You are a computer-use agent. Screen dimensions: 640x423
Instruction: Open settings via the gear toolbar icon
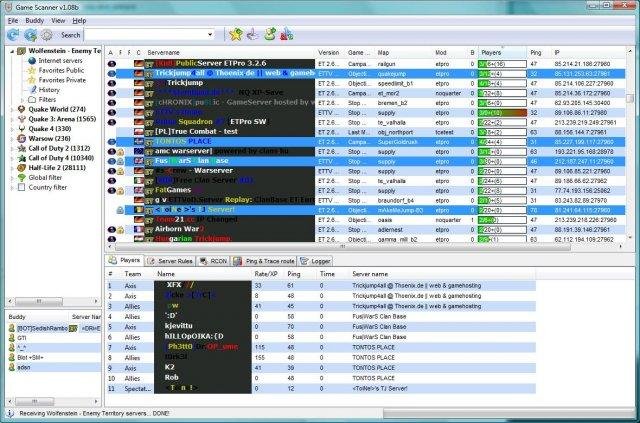click(47, 35)
